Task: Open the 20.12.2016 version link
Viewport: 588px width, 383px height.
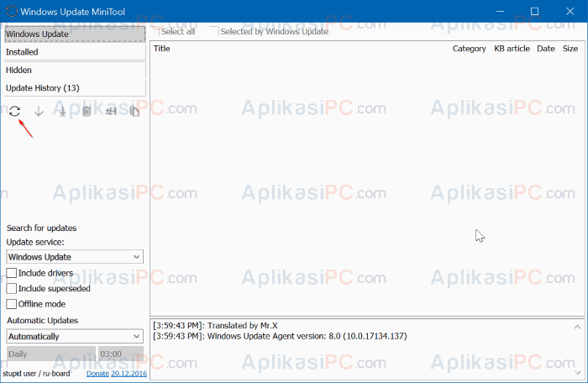Action: click(129, 374)
